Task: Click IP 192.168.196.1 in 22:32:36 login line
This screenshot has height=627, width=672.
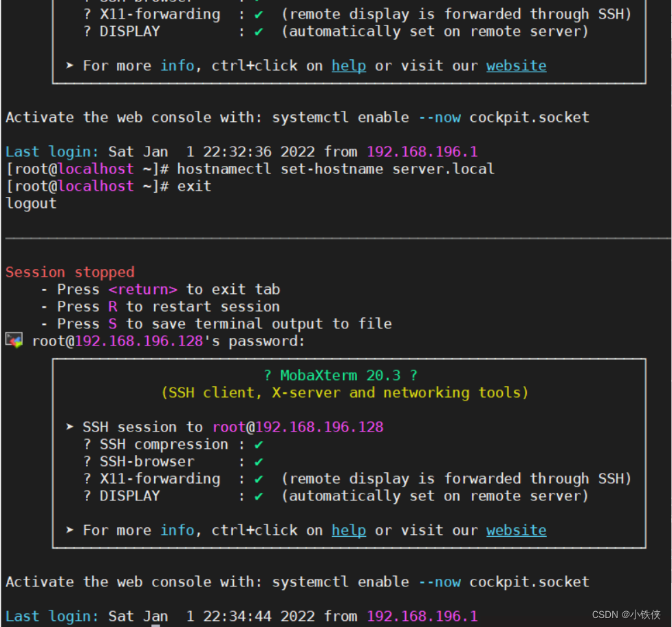Action: point(422,152)
